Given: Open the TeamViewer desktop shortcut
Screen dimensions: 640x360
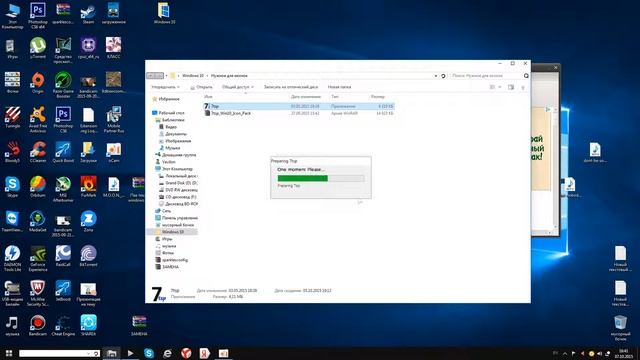Looking at the screenshot, I should click(x=12, y=222).
